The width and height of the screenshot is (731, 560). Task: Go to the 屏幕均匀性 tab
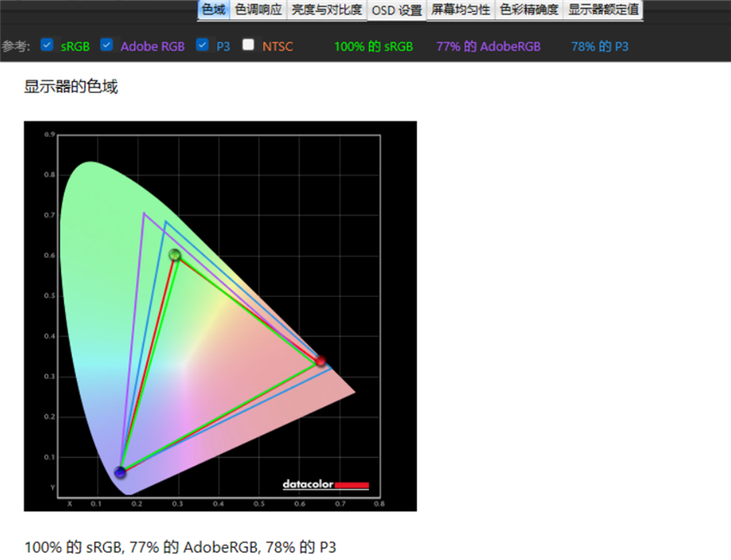point(461,10)
